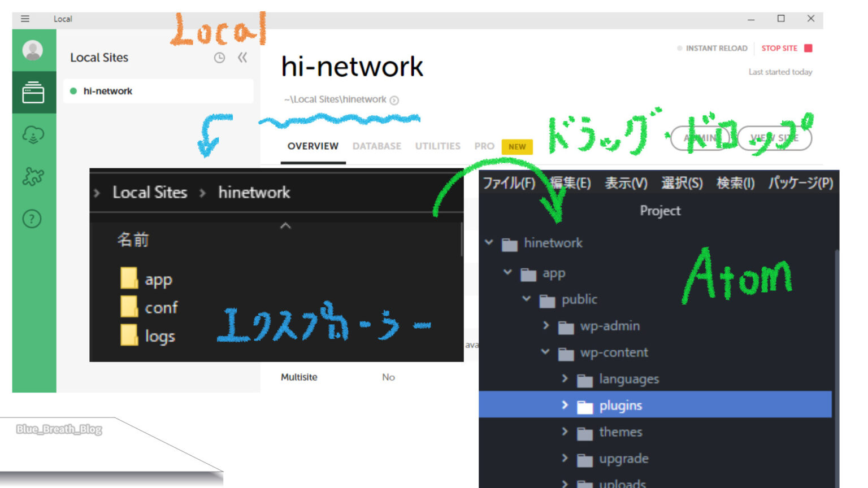Click Local Sites in the Explorer breadcrumb
Screen dimensions: 868x488
(x=150, y=193)
